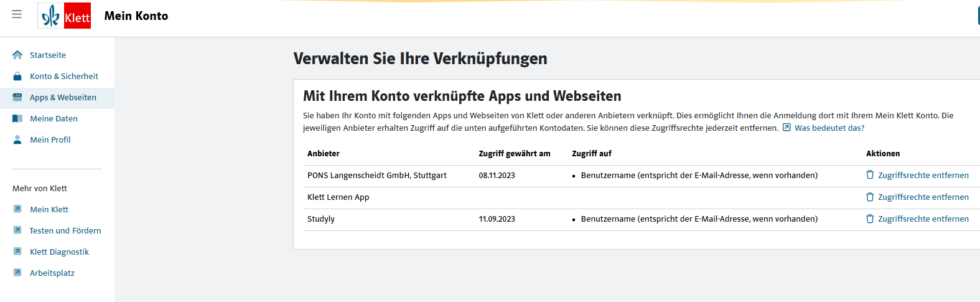The image size is (980, 302).
Task: Remove access rights for Klett Lernen App
Action: (x=923, y=197)
